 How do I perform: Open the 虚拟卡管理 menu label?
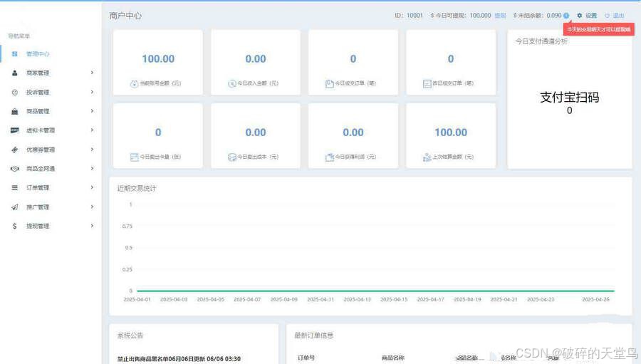click(x=41, y=130)
